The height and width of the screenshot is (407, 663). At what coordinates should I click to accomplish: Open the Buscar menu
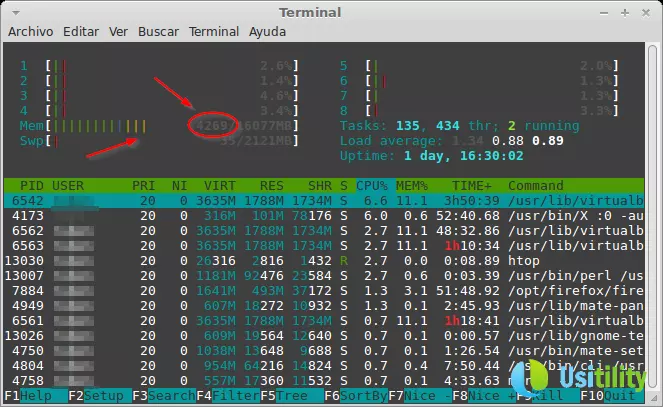point(158,32)
